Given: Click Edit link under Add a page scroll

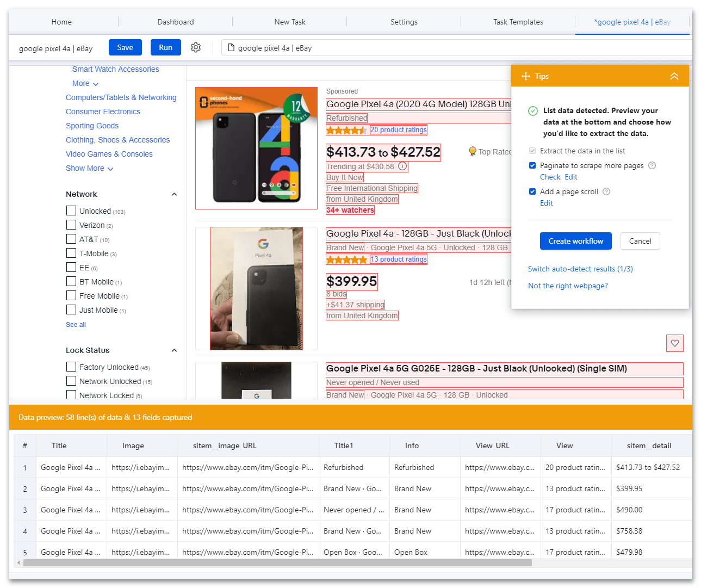Looking at the screenshot, I should pyautogui.click(x=546, y=203).
